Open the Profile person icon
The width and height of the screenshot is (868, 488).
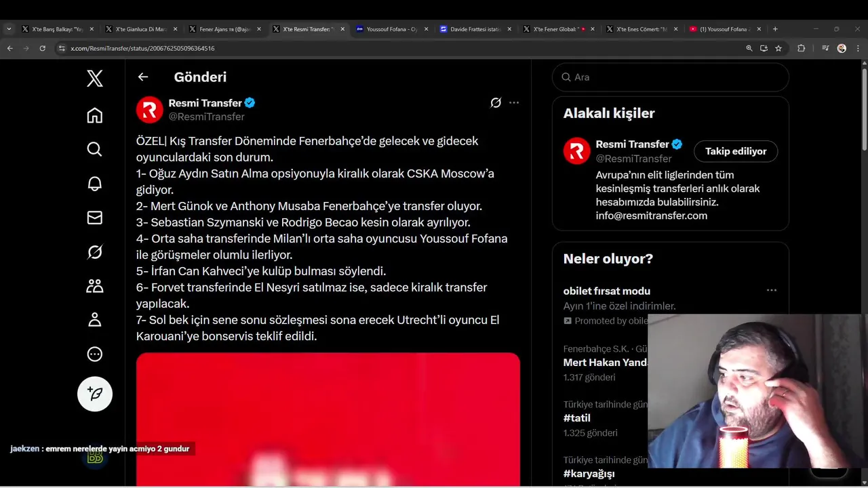[x=95, y=320]
